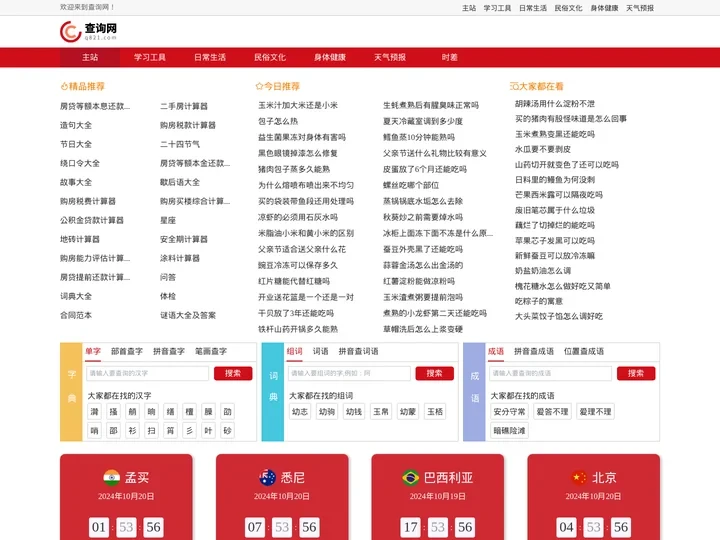Open 天气预报 in the red navigation bar

(390, 57)
